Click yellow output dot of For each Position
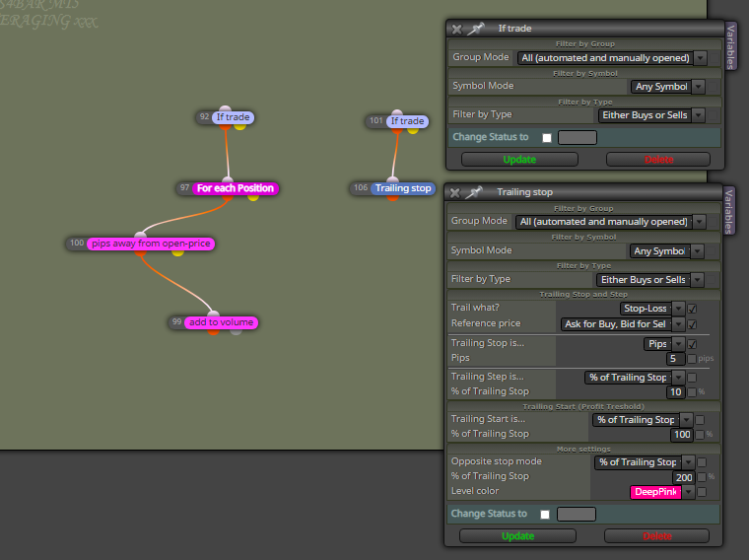749x560 pixels. [253, 197]
